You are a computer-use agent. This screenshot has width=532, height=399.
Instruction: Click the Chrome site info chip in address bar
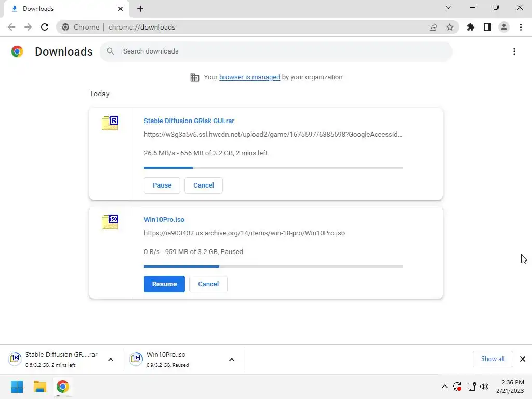[81, 27]
